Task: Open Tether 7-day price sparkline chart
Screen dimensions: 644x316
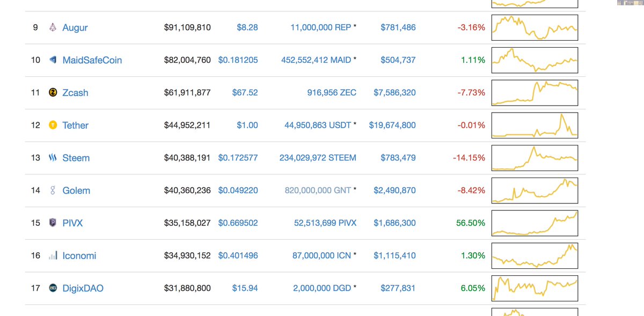Action: 535,125
